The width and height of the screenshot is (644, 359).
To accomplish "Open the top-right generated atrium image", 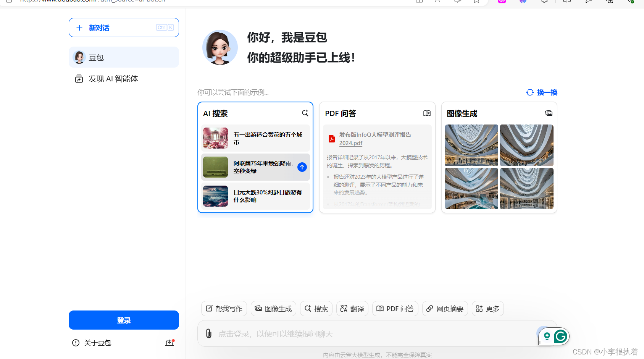I will [x=527, y=145].
